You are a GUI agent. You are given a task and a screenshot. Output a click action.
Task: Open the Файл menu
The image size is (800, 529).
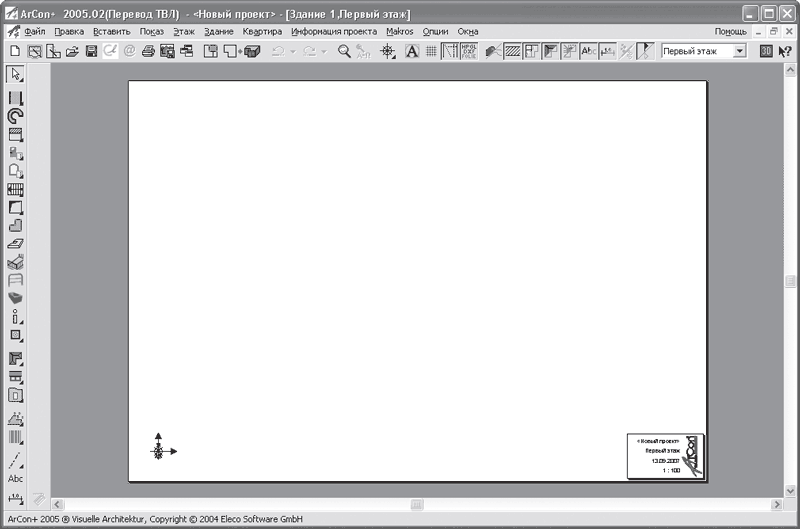pyautogui.click(x=35, y=31)
